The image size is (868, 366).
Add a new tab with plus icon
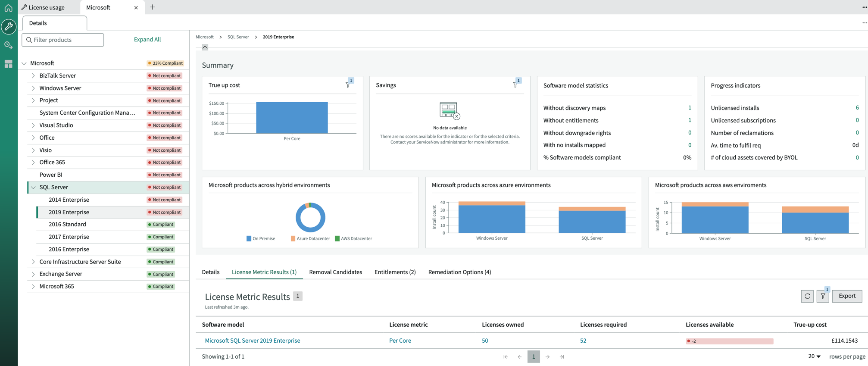[153, 7]
